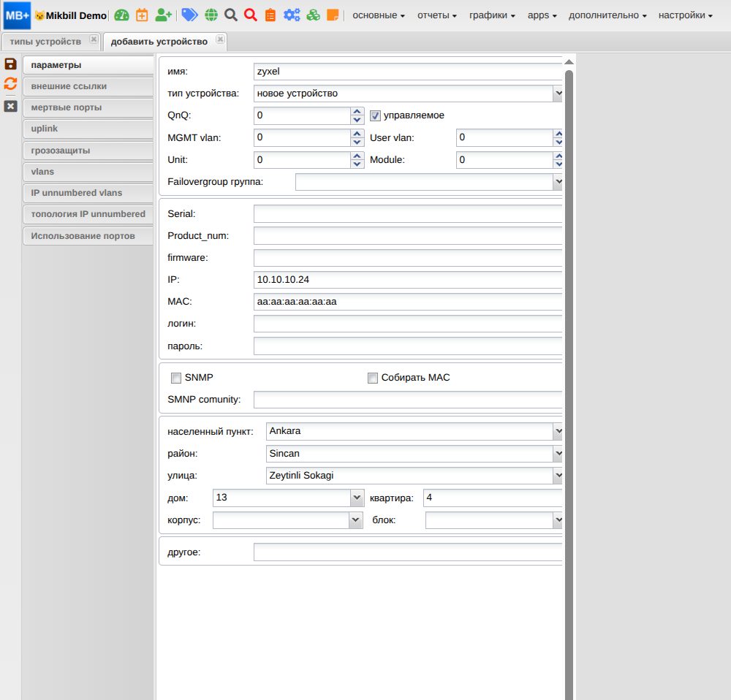Click the MB+ logo icon
The image size is (731, 700).
17,15
